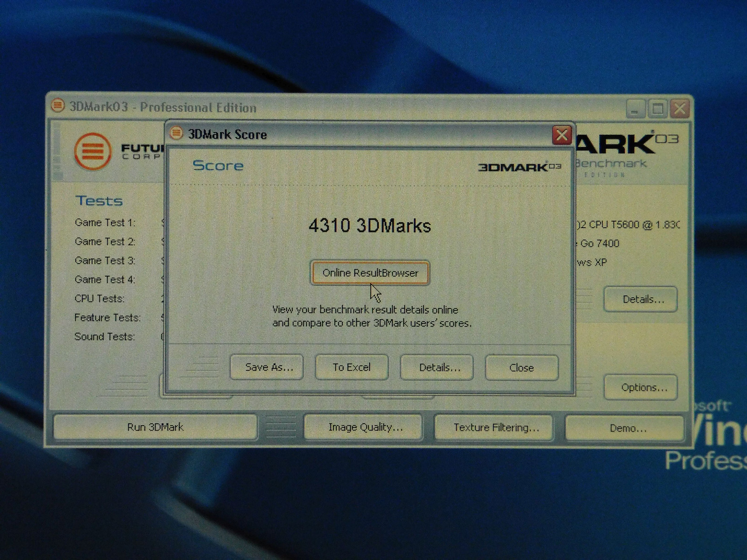The image size is (747, 560).
Task: Open Options... in the main window
Action: click(x=641, y=387)
